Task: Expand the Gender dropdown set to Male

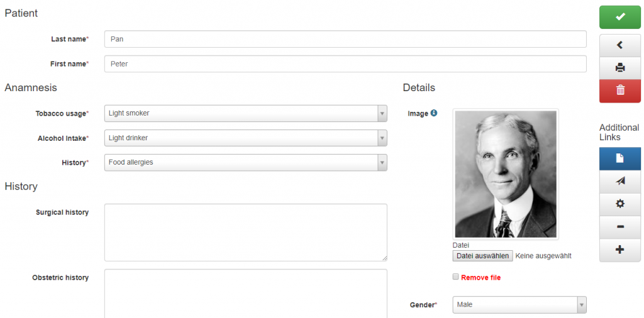Action: pyautogui.click(x=519, y=305)
